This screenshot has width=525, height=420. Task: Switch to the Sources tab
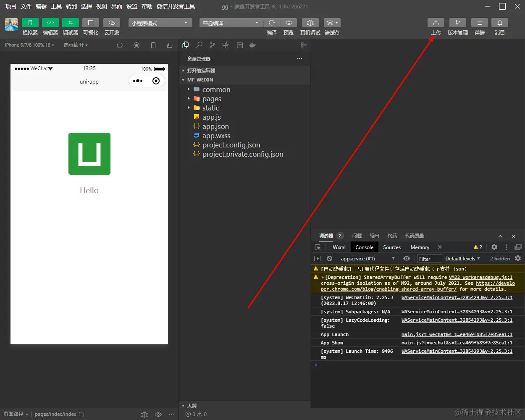392,247
